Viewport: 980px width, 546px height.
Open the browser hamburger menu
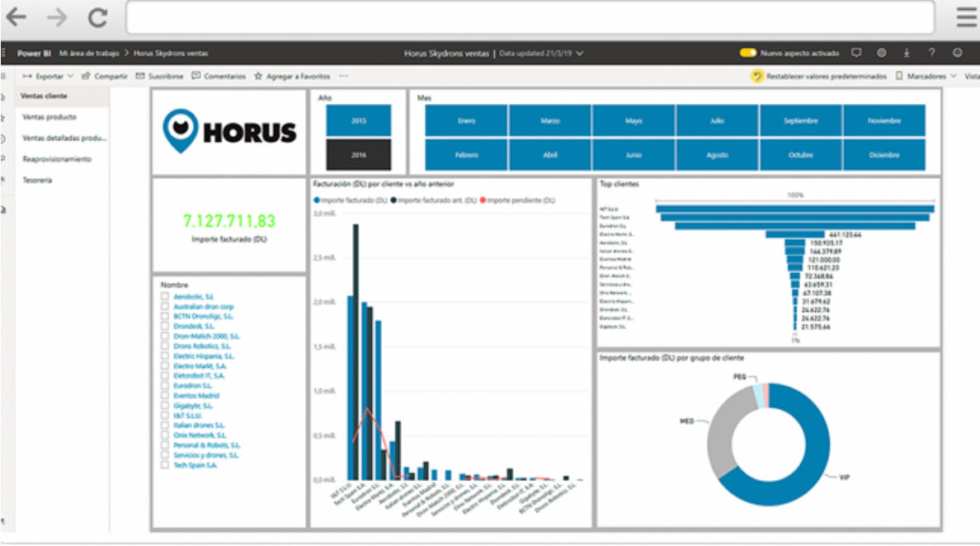pyautogui.click(x=965, y=17)
